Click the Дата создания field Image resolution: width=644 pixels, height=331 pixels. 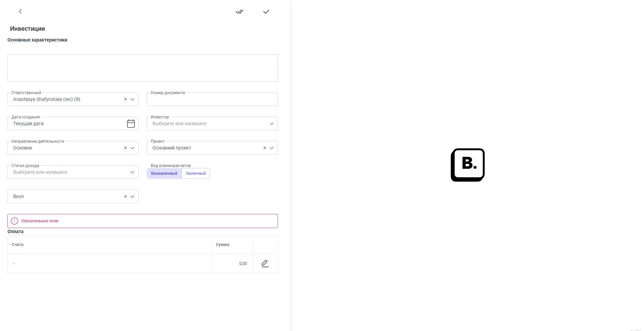(x=67, y=124)
